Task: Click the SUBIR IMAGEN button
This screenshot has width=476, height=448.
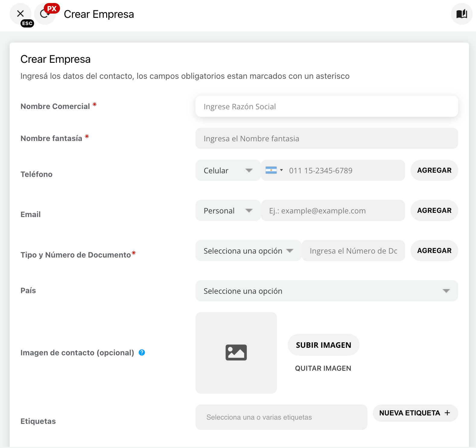Action: tap(323, 345)
